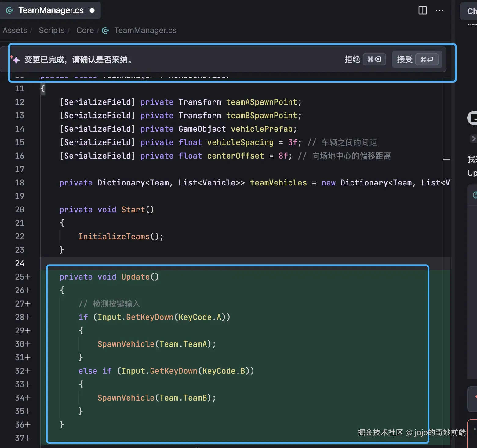Screen dimensions: 477x448
Task: Click SpawnVehicle(Team.TeamA); call
Action: click(x=157, y=344)
